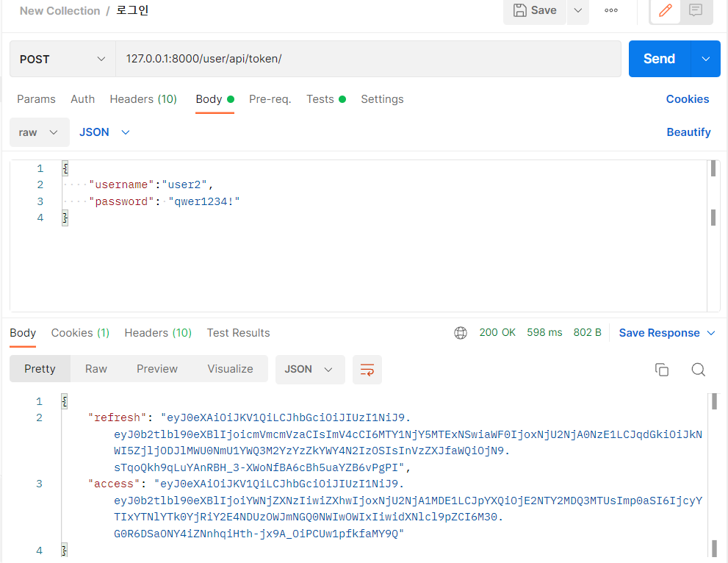Image resolution: width=728 pixels, height=563 pixels.
Task: Click the 598 ms response time
Action: coord(544,333)
